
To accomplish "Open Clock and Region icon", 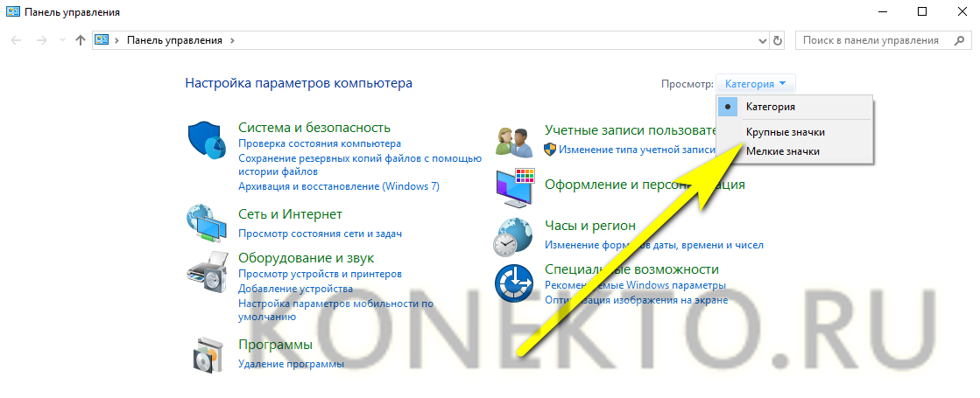I will [513, 235].
